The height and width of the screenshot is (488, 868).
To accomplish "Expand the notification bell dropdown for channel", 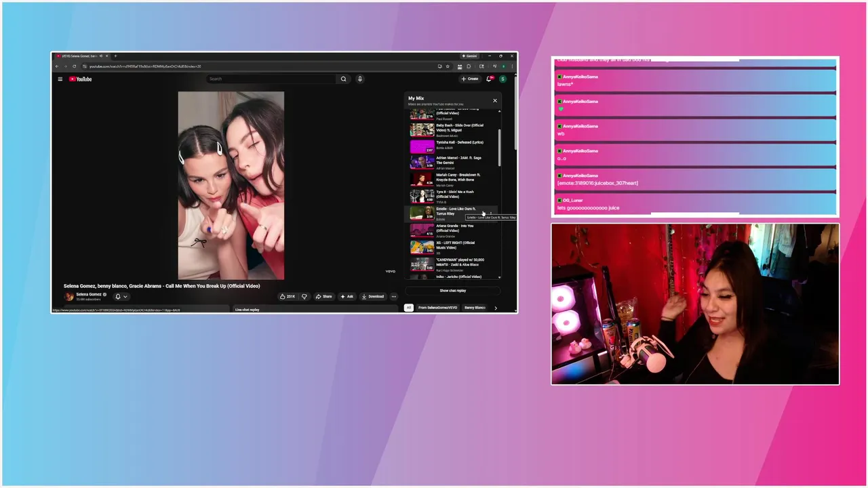I will tap(121, 296).
